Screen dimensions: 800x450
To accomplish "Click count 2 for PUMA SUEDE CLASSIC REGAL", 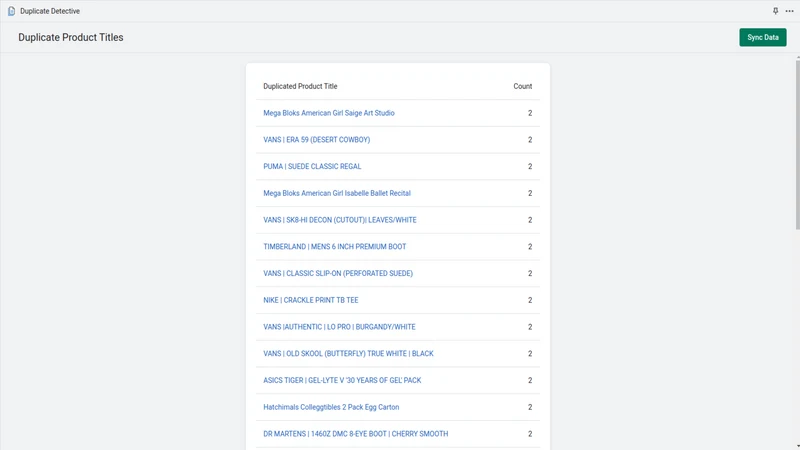I will click(530, 166).
